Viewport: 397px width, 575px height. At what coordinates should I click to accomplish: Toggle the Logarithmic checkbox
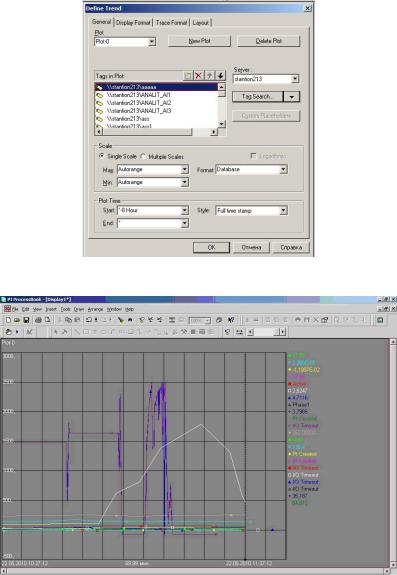253,156
